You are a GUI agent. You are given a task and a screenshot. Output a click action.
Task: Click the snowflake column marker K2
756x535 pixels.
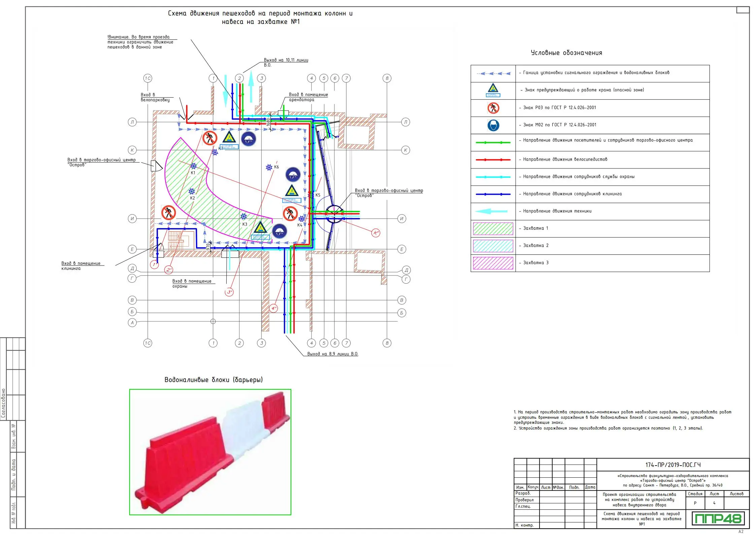[x=192, y=191]
